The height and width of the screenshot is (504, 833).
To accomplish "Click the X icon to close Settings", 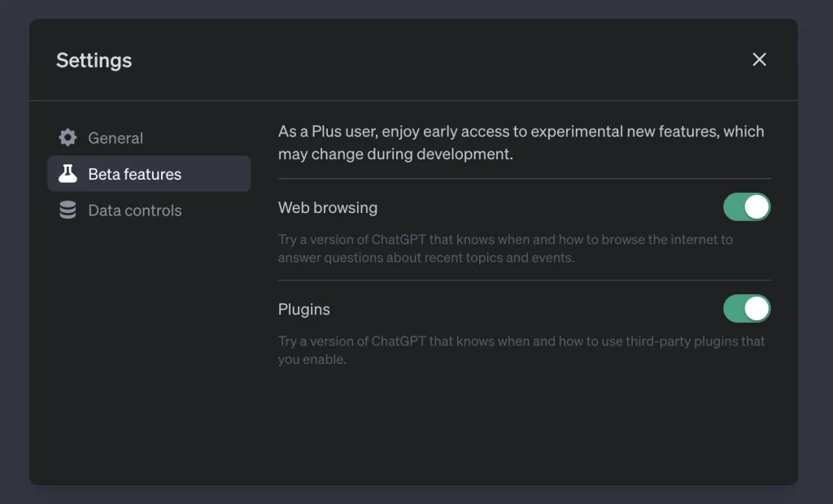I will [759, 59].
